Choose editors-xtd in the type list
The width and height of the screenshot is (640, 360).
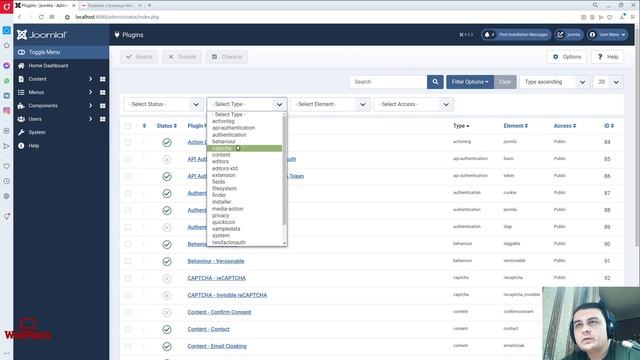coord(244,168)
